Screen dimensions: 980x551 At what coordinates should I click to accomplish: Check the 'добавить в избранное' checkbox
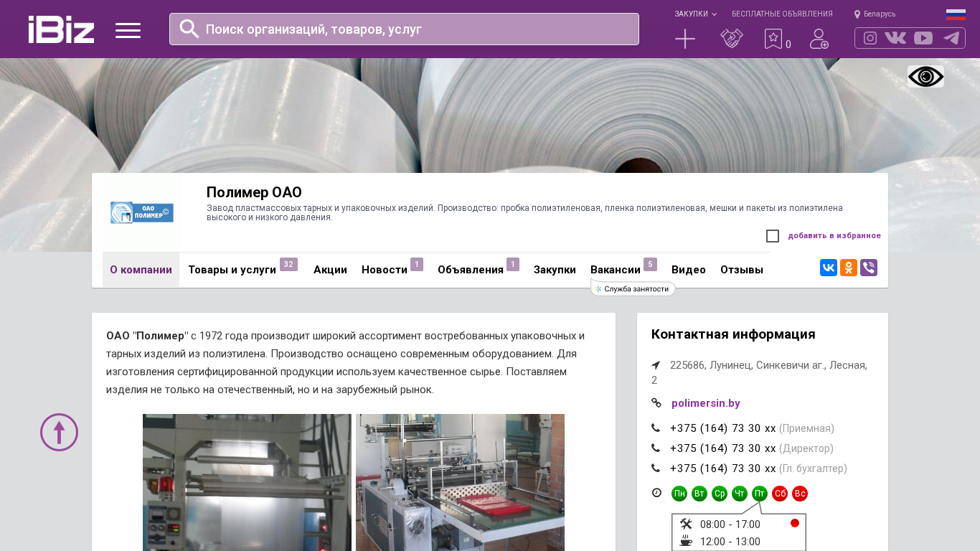(x=773, y=236)
